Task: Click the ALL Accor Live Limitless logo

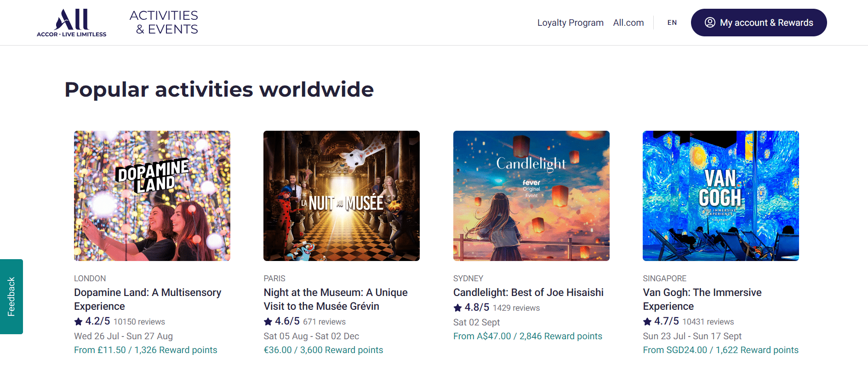Action: click(x=71, y=23)
